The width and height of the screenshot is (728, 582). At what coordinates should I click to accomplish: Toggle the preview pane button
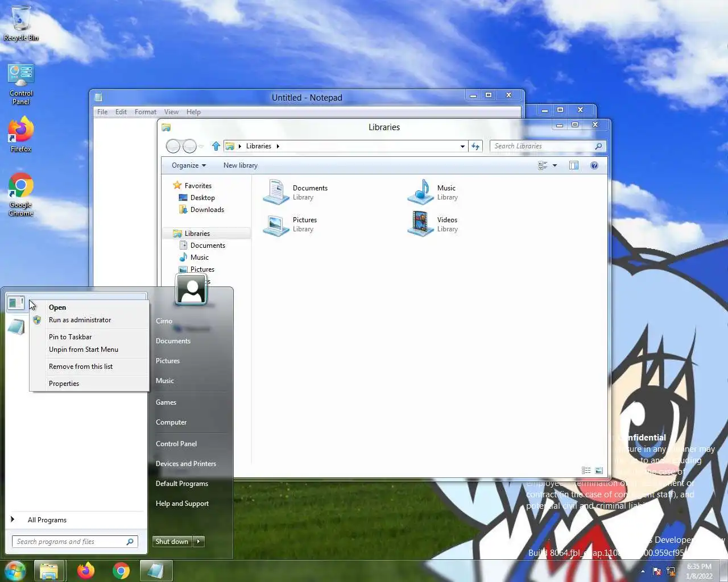(x=574, y=165)
